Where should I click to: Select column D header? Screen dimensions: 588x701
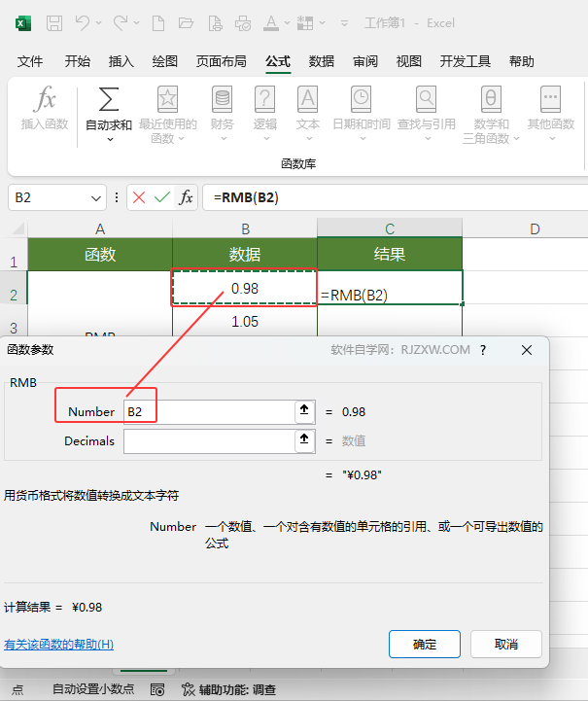(535, 228)
